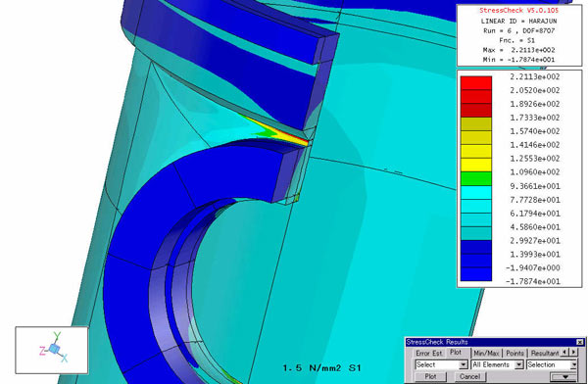Viewport: 588px width, 384px height.
Task: Switch to the Min/Max tab
Action: (x=486, y=353)
